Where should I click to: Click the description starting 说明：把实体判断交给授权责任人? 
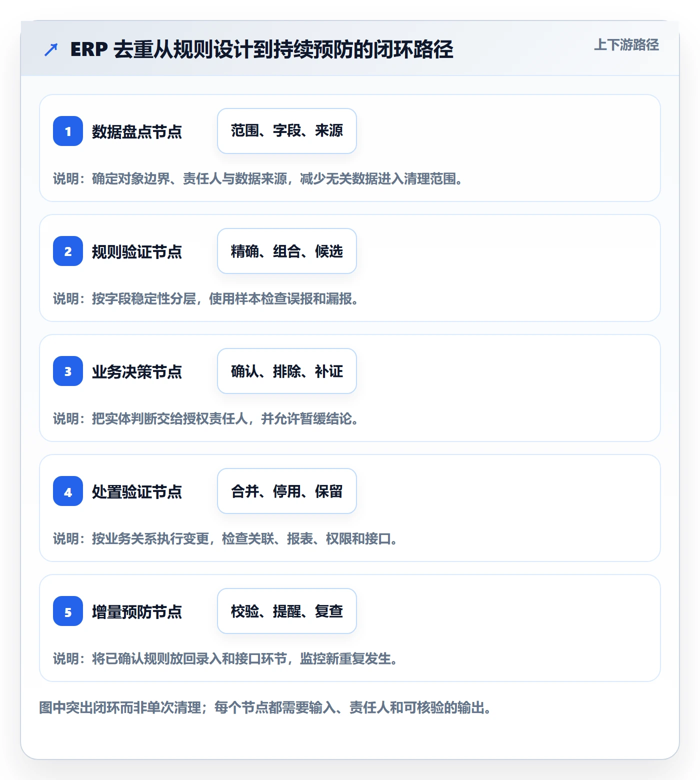pyautogui.click(x=205, y=418)
